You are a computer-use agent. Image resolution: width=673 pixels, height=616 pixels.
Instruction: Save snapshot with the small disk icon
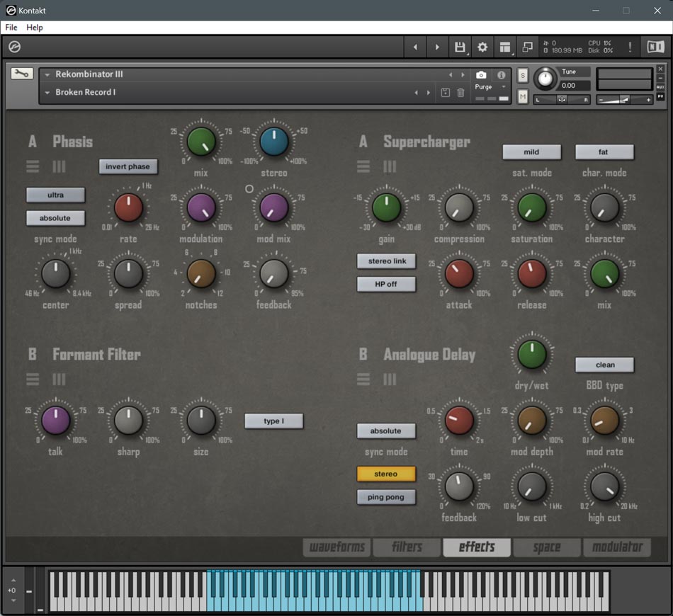pos(446,92)
